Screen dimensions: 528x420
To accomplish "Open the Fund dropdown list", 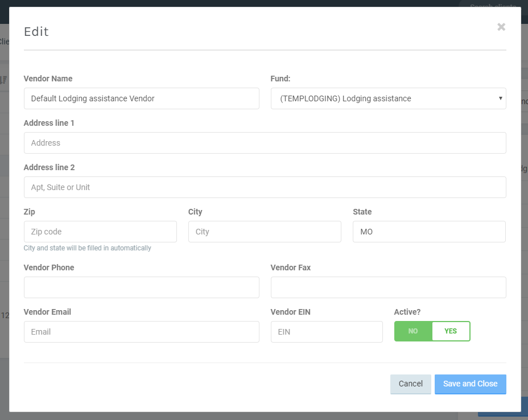I will (x=388, y=98).
